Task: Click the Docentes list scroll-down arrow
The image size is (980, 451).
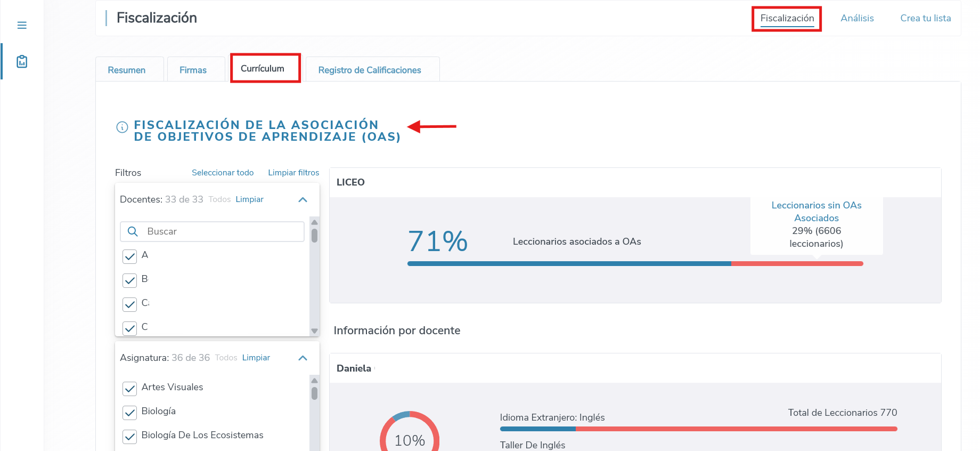Action: (314, 331)
